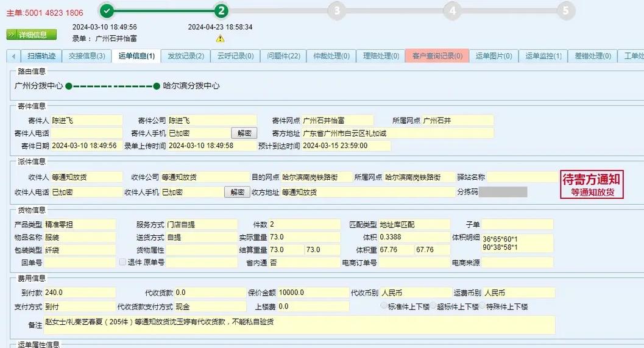Select the 标准件上下楼 radio button
Image resolution: width=644 pixels, height=348 pixels.
[x=384, y=306]
